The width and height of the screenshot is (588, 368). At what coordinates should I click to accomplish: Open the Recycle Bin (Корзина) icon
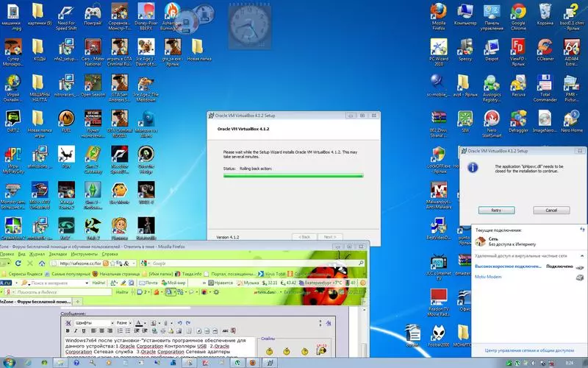(x=545, y=12)
